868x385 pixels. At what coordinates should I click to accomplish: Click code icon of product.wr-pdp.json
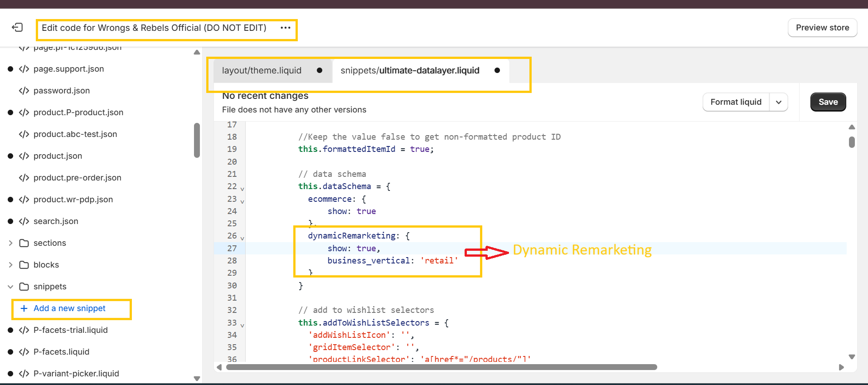coord(24,200)
